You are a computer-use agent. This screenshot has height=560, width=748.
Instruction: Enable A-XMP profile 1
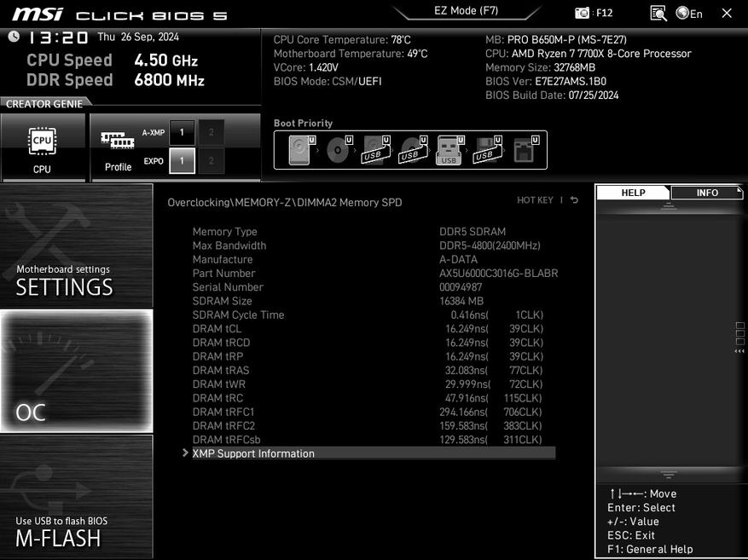click(x=182, y=132)
